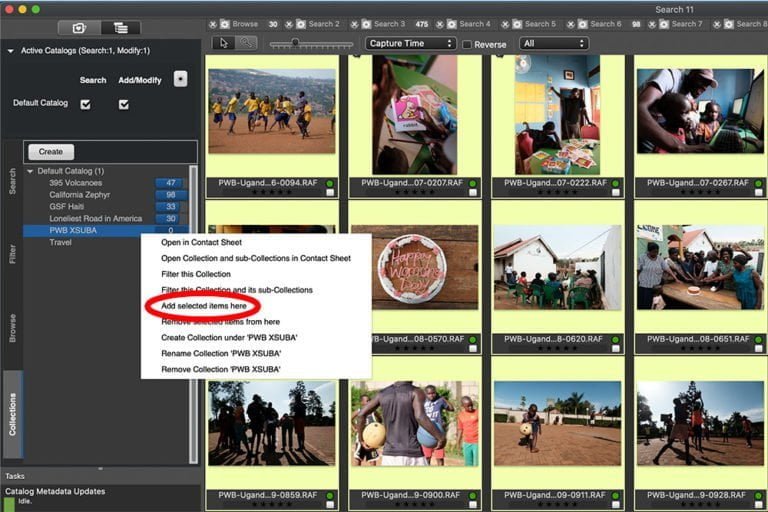This screenshot has width=768, height=512.
Task: Click the Create button
Action: 51,152
